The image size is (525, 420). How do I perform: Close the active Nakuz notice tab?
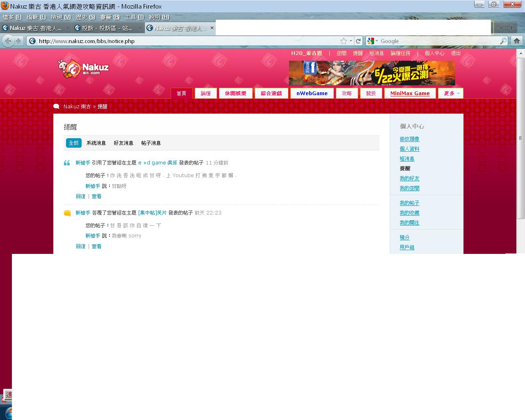pos(212,28)
